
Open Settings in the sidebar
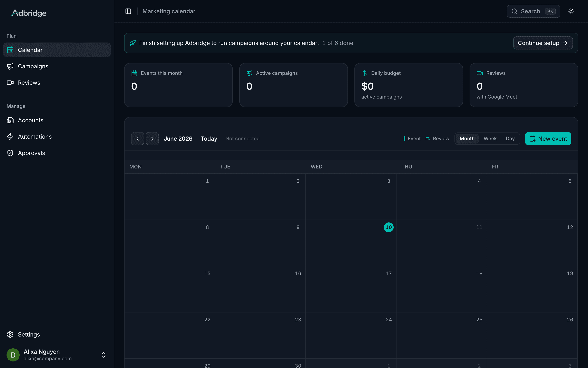57,334
